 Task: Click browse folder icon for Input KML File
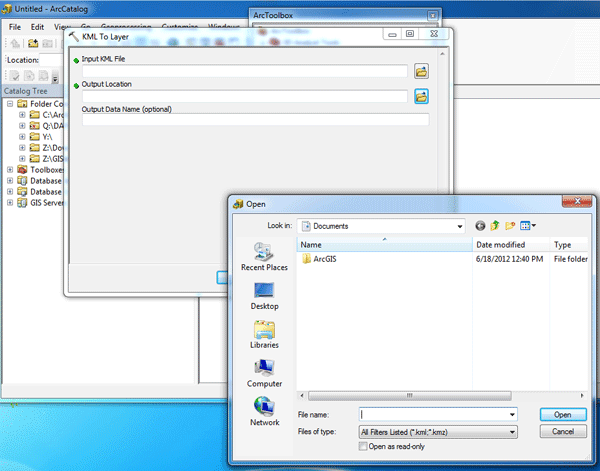tap(421, 71)
